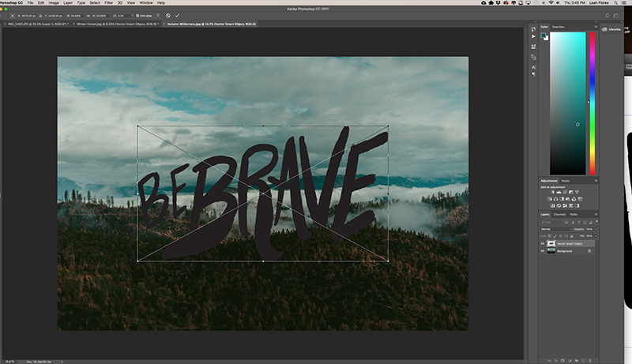The width and height of the screenshot is (632, 364).
Task: Open the Layers panel flyout menu
Action: 596,214
